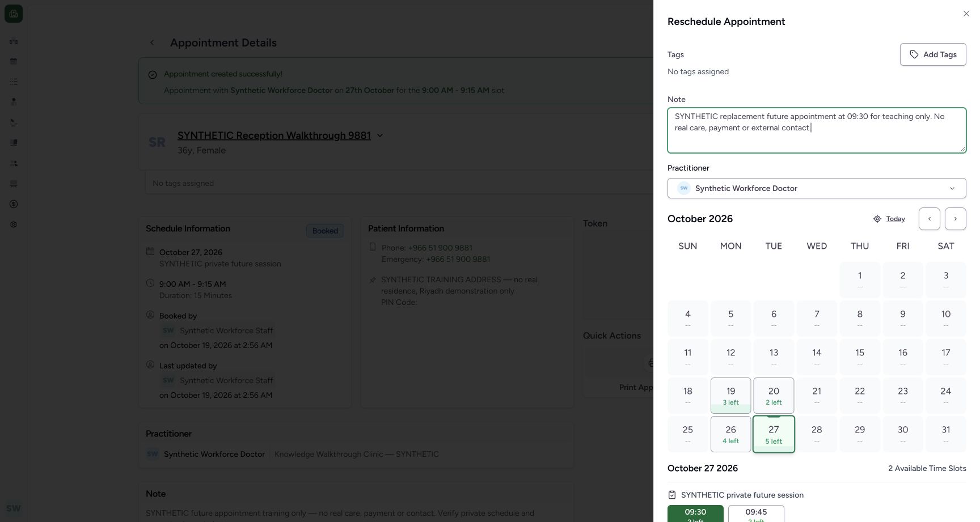Click the "October 27 2026" date heading

pyautogui.click(x=703, y=468)
